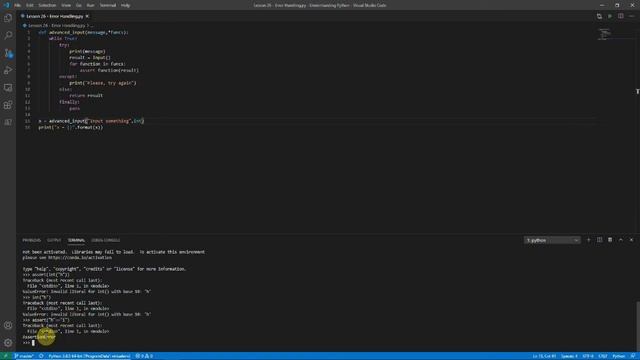
Task: Open the Go menu
Action: click(78, 5)
